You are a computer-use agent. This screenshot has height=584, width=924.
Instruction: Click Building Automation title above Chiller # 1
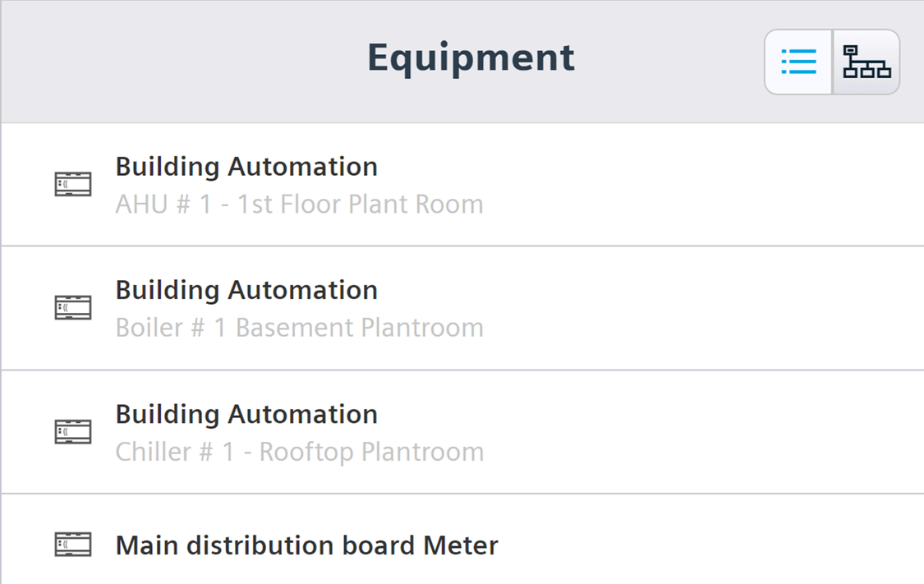click(246, 414)
